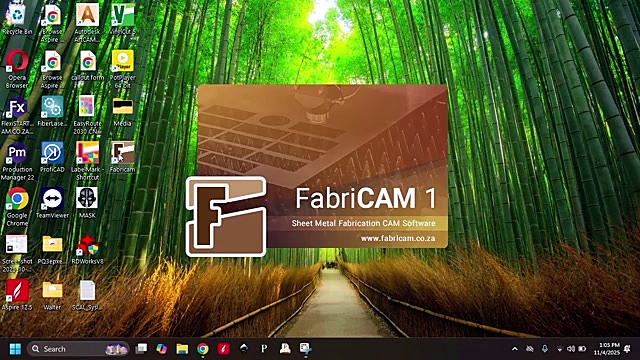The height and width of the screenshot is (360, 640).
Task: Open the volume speaker tray icon
Action: click(571, 349)
